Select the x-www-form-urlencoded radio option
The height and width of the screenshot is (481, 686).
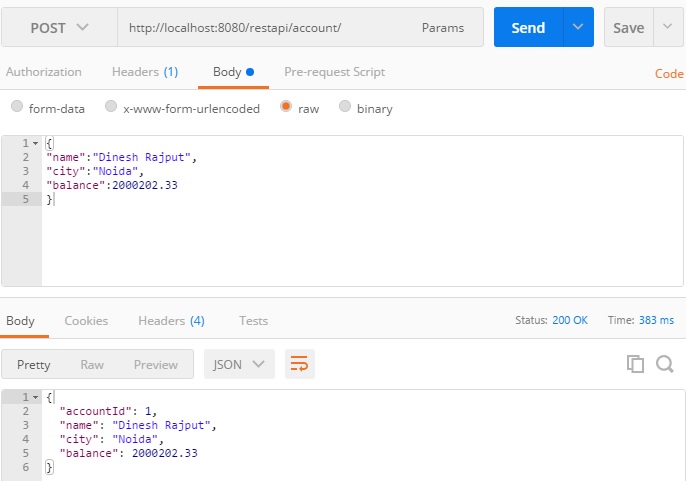(111, 106)
